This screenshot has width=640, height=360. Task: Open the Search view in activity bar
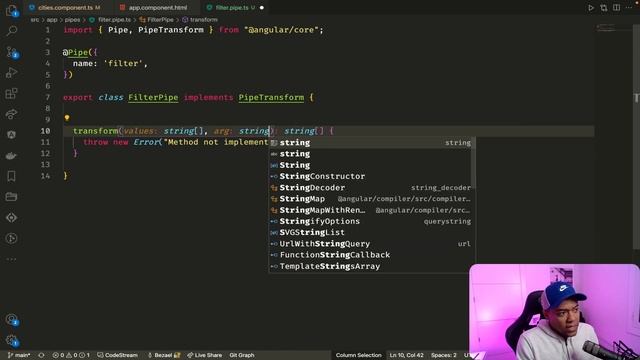[x=11, y=31]
